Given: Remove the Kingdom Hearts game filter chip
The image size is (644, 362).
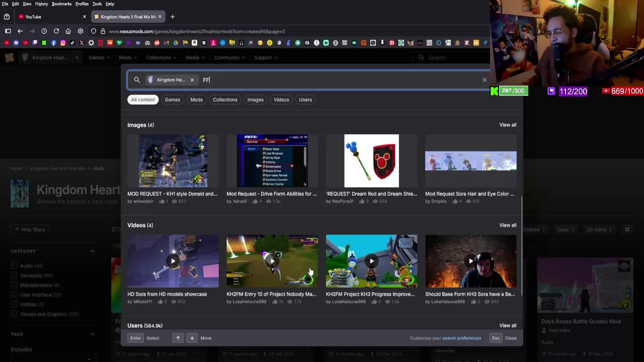Looking at the screenshot, I should [x=192, y=80].
